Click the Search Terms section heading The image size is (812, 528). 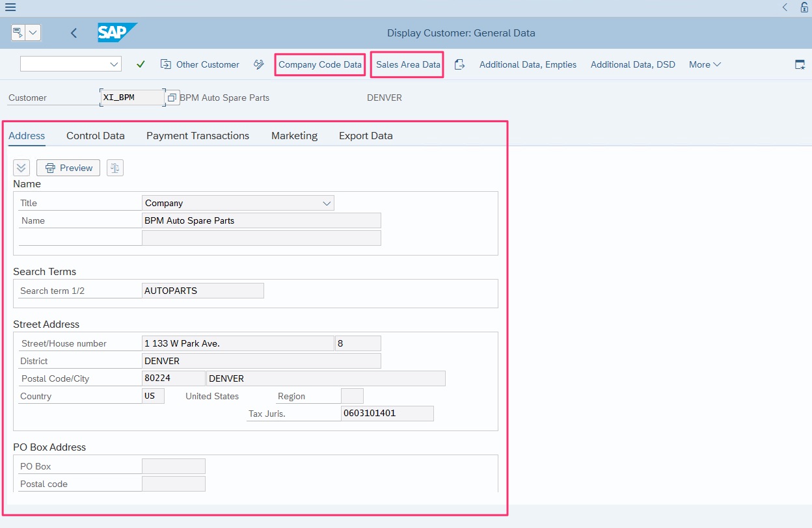click(x=45, y=272)
